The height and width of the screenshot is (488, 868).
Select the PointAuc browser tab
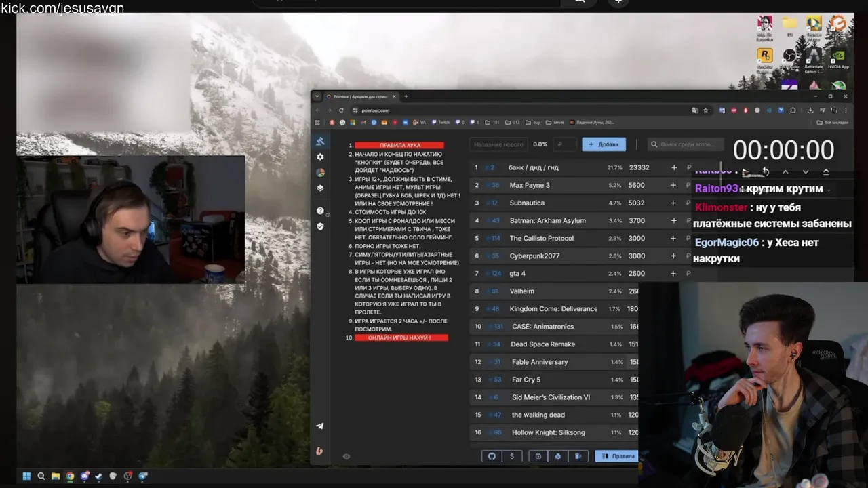(x=361, y=96)
